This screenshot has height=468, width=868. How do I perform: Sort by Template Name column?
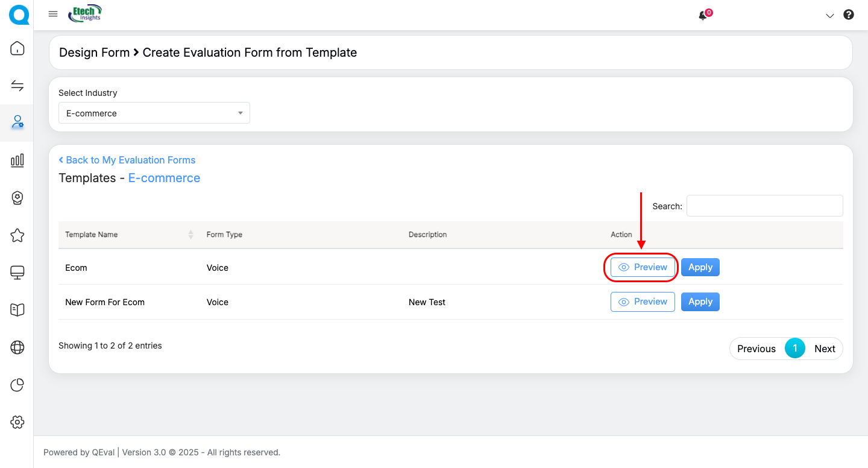tap(127, 235)
